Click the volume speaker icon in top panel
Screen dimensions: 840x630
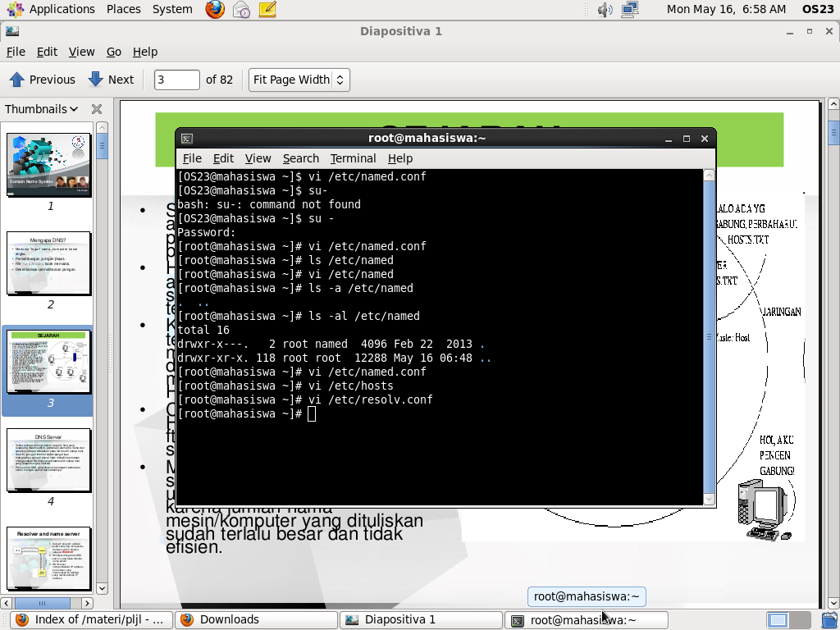coord(605,9)
